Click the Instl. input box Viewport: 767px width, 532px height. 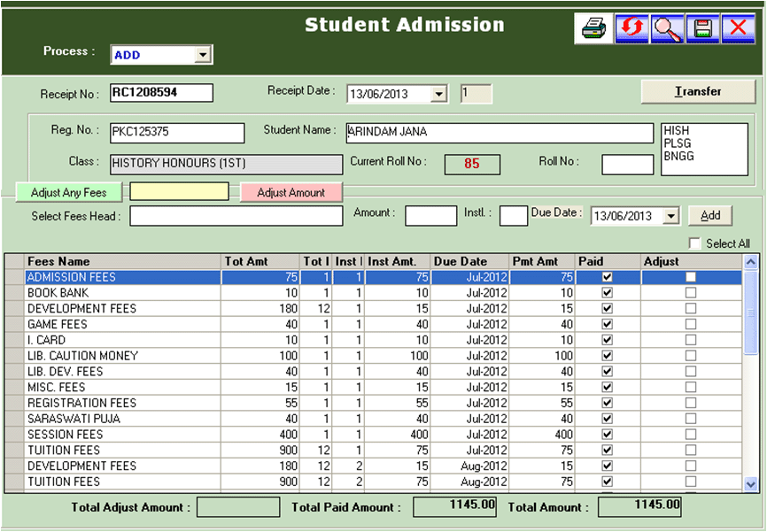click(x=513, y=216)
